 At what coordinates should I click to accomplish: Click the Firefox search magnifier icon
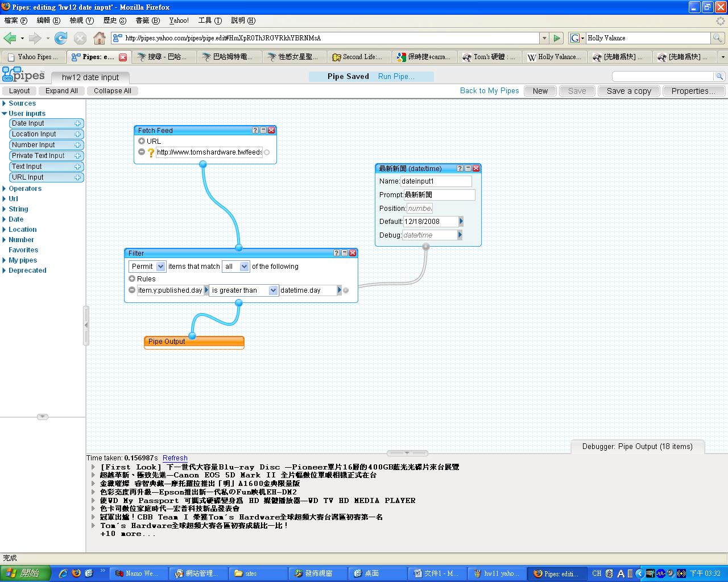pyautogui.click(x=718, y=38)
